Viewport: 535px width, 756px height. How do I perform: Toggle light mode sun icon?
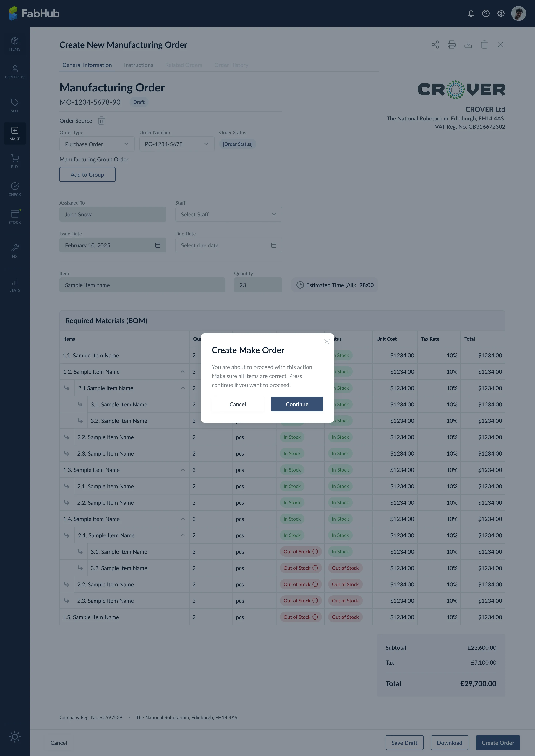15,736
